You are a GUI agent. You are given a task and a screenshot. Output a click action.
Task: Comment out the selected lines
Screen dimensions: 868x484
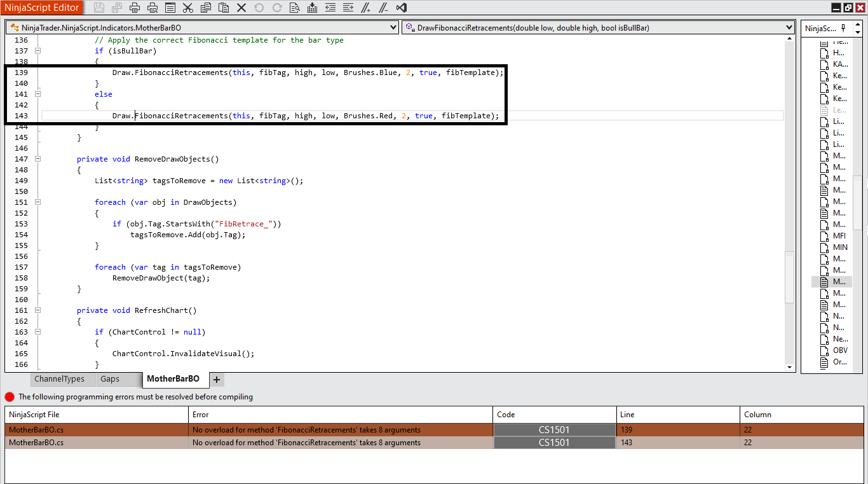point(365,8)
